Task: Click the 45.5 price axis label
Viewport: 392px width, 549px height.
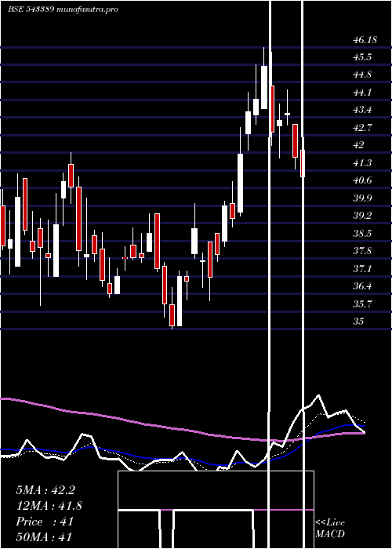Action: pos(362,57)
